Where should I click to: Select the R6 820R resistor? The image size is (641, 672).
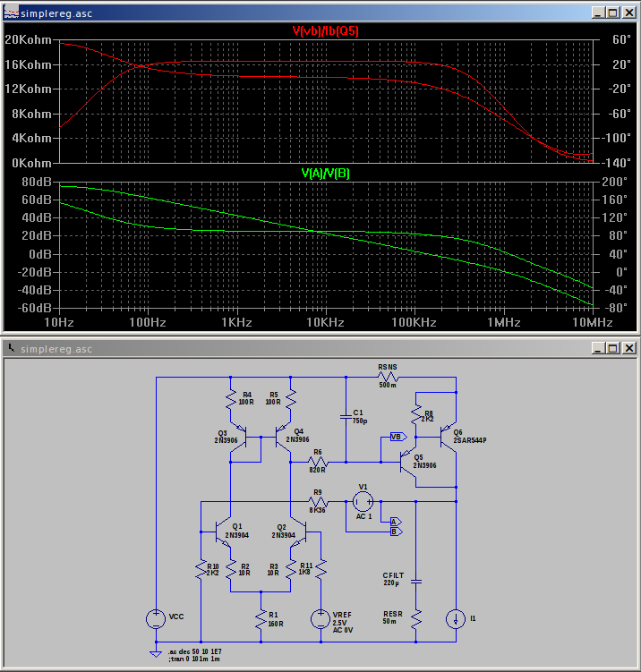(x=318, y=462)
